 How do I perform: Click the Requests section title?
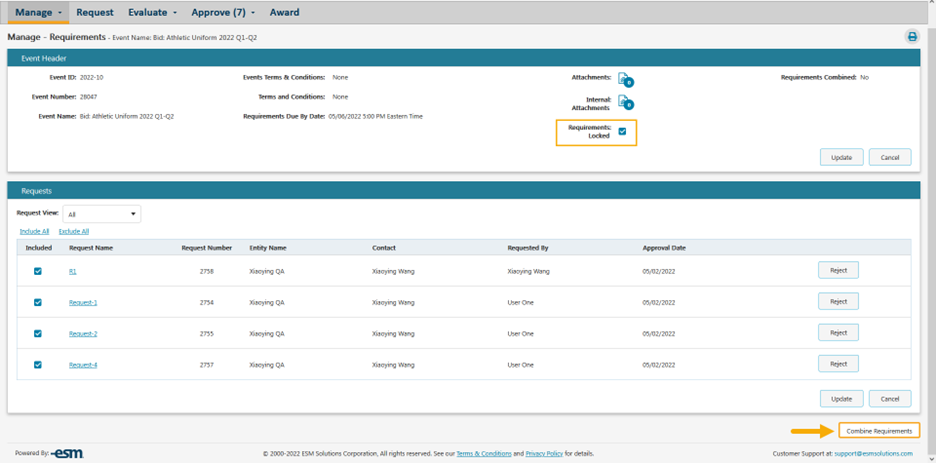pos(36,191)
